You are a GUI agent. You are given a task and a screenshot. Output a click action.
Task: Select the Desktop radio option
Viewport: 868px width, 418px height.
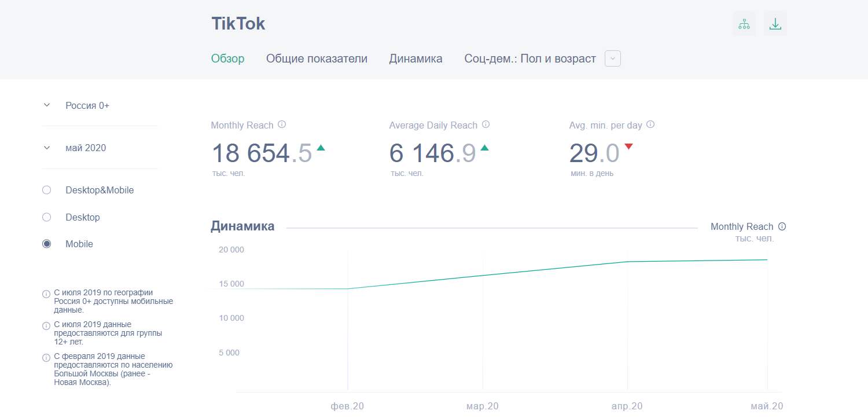(47, 217)
